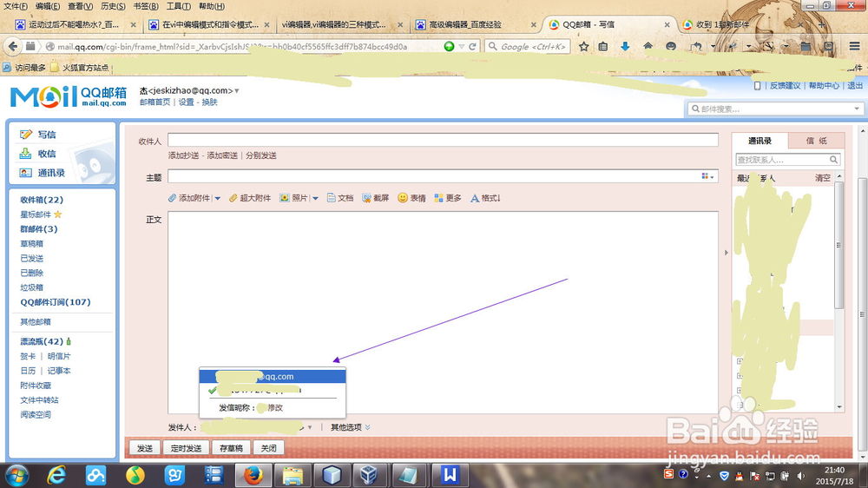Open the Inbox 收件箱(22) folder

pos(42,200)
